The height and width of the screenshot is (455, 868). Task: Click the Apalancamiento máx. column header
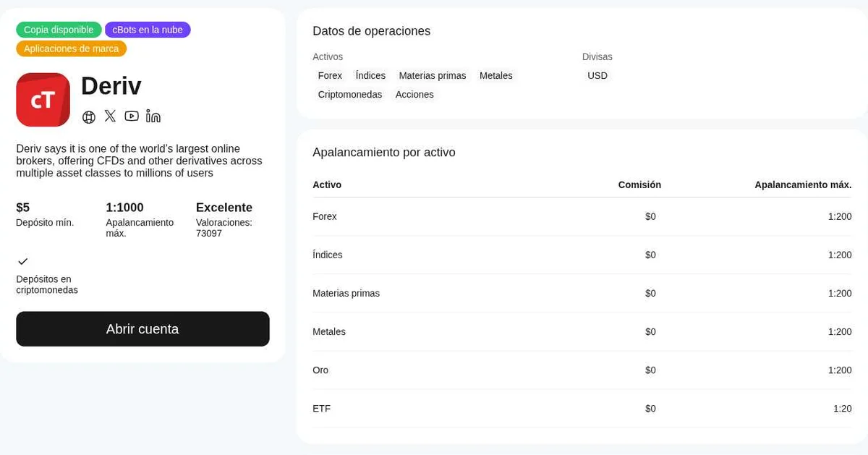tap(803, 184)
